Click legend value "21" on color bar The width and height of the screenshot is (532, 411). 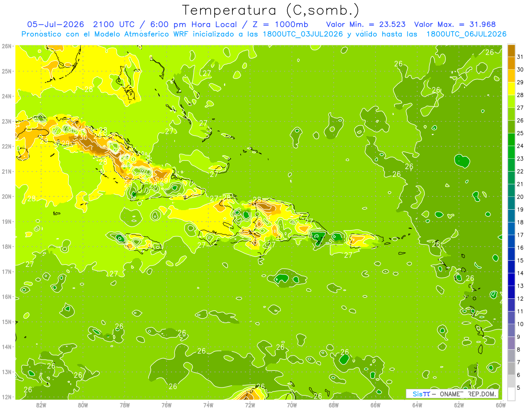520,184
